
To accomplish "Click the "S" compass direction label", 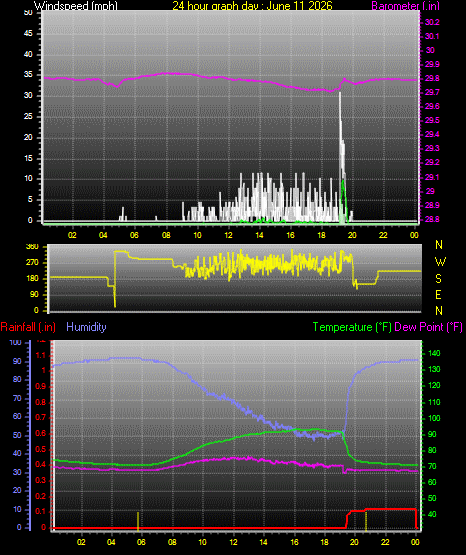I will click(x=439, y=279).
